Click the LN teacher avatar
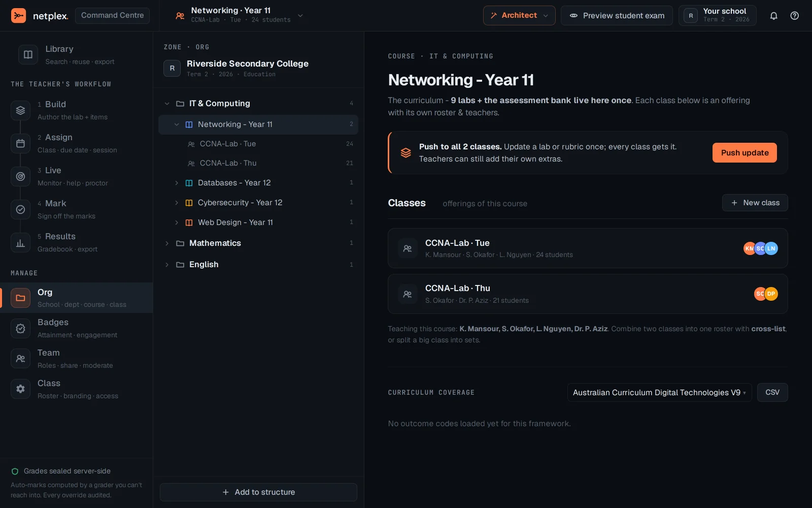The height and width of the screenshot is (508, 812). (771, 248)
